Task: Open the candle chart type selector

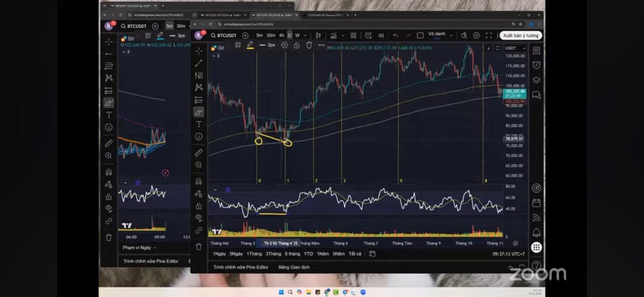Action: coord(318,35)
